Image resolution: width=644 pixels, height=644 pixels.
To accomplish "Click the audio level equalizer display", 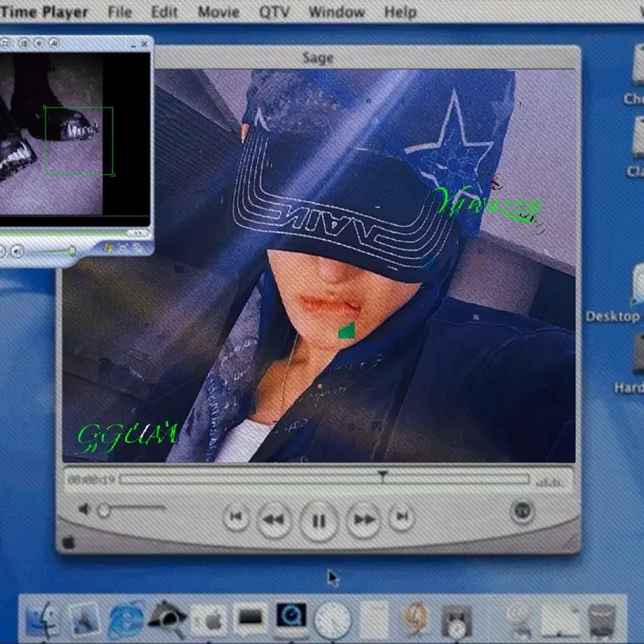I will coord(549,482).
